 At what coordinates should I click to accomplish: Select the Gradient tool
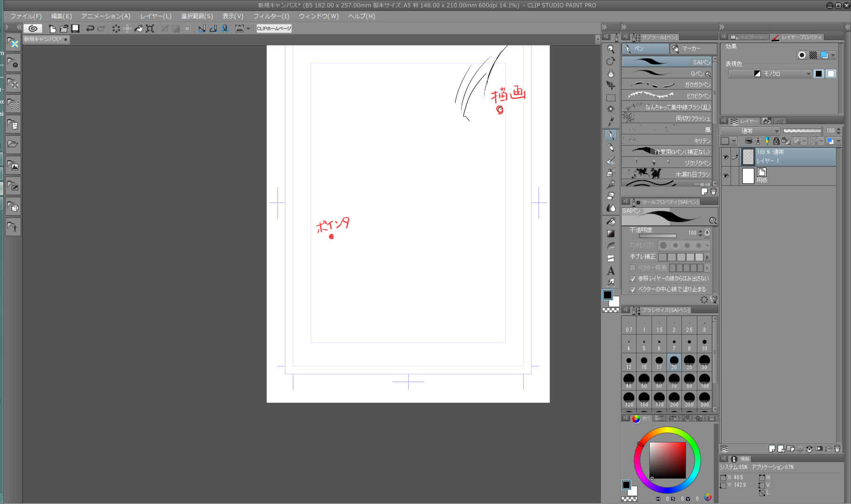click(x=610, y=234)
